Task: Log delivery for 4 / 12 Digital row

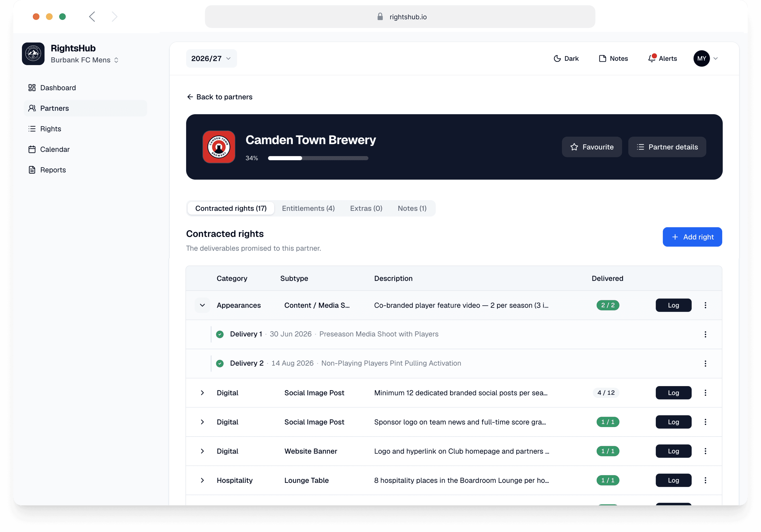Action: click(x=673, y=393)
